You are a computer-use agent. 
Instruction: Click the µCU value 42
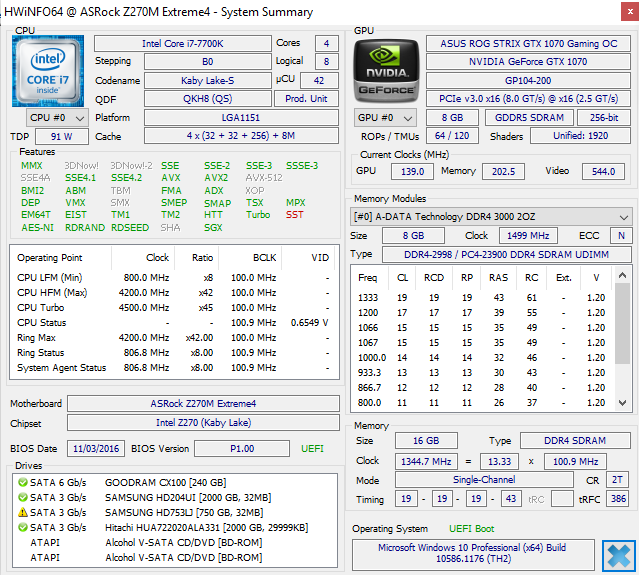(319, 81)
